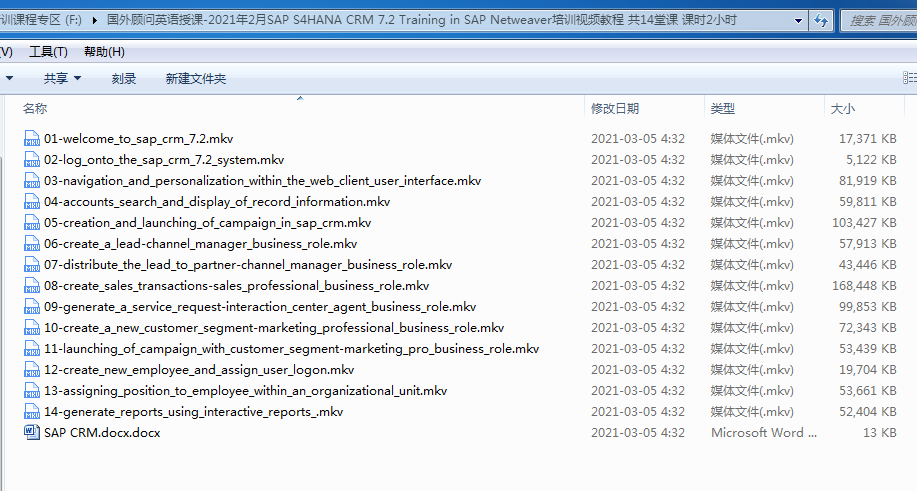917x491 pixels.
Task: Click the size value 13 KB
Action: (x=880, y=433)
